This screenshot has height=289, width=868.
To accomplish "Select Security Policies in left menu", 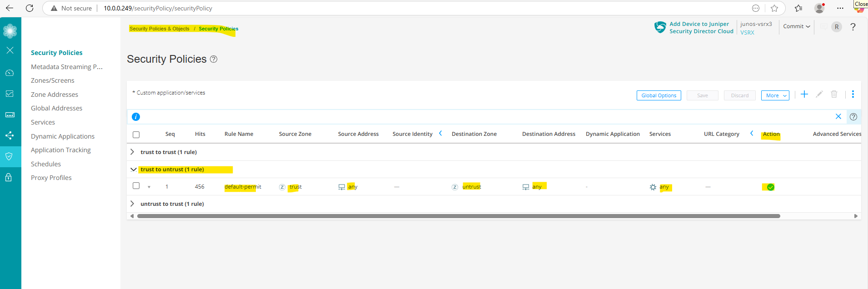I will (57, 53).
